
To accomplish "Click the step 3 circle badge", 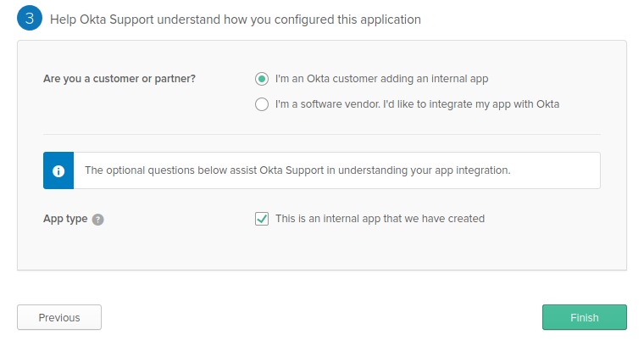I will [30, 18].
